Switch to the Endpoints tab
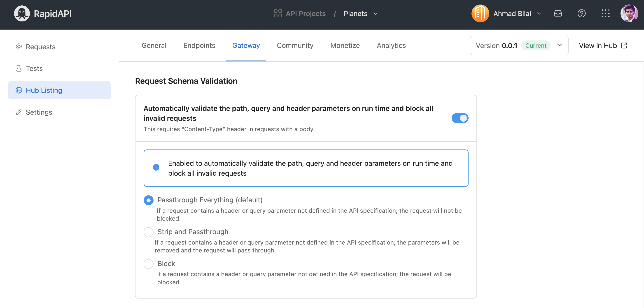The height and width of the screenshot is (308, 644). (199, 45)
